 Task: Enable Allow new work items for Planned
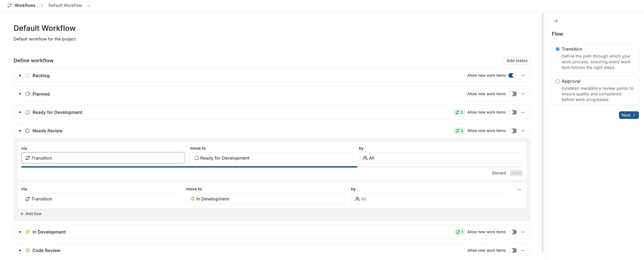coord(513,94)
